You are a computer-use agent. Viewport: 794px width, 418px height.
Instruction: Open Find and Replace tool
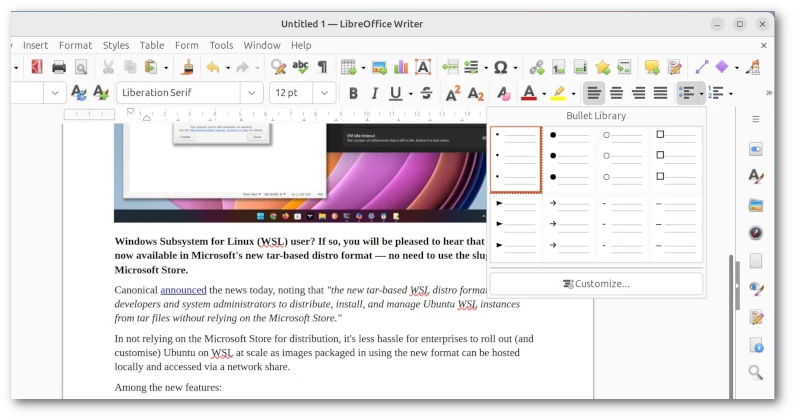[278, 67]
